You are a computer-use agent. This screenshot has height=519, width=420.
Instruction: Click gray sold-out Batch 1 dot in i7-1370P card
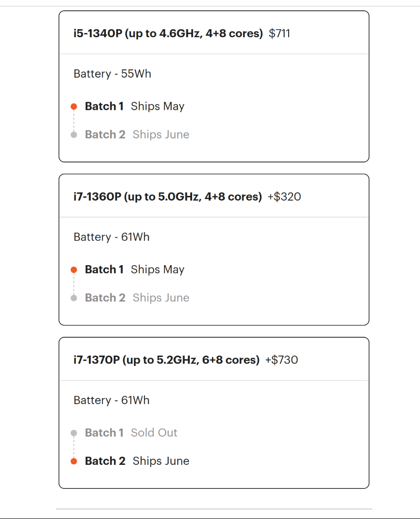[x=74, y=433]
